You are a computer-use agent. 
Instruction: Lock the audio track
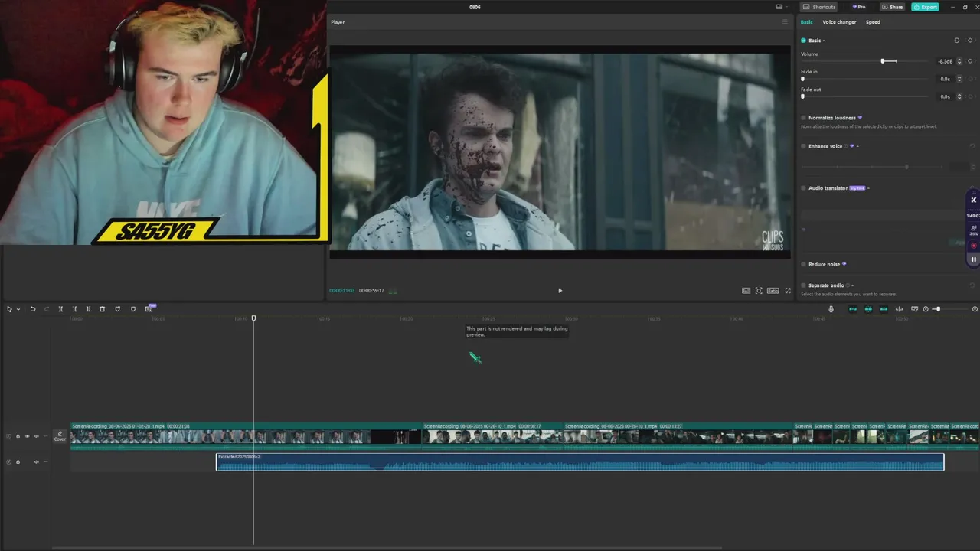pos(18,461)
